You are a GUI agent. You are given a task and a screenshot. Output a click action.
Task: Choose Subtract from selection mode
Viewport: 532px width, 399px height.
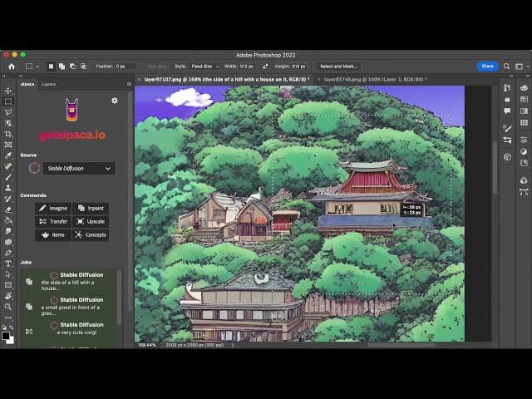[x=72, y=66]
